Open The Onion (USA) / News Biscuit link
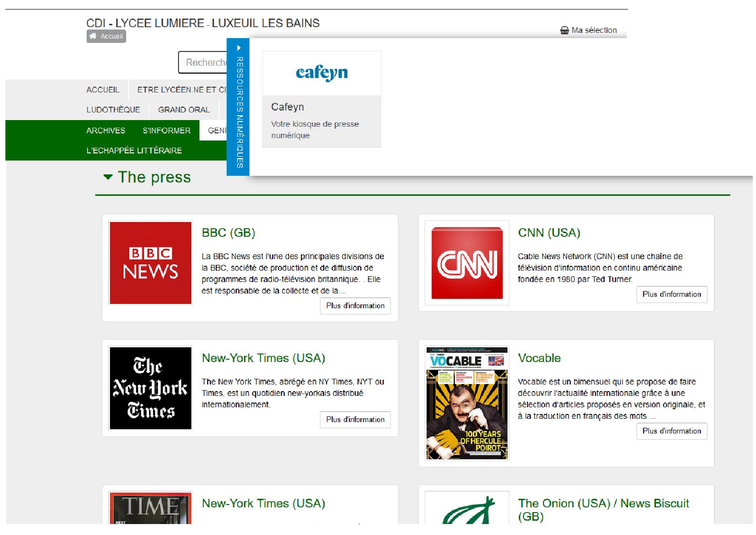This screenshot has height=535, width=756. pyautogui.click(x=603, y=510)
